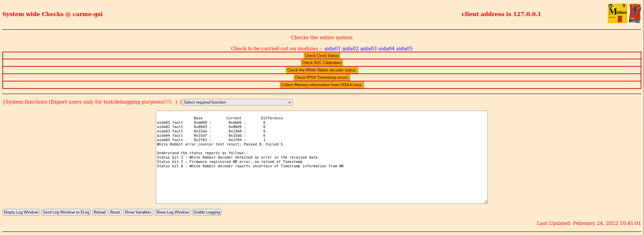Click the Check Clock Status button
The image size is (644, 235).
point(321,56)
